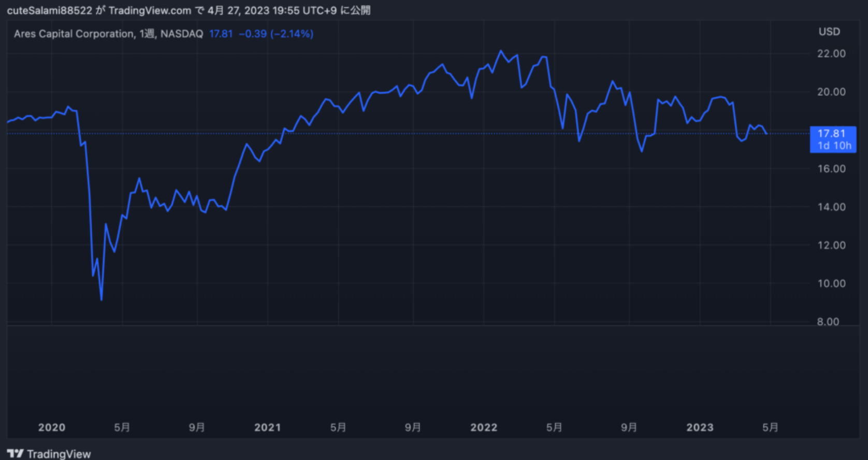Click the −0.39 (−2.14%) change value
This screenshot has height=460, width=868.
tap(276, 34)
